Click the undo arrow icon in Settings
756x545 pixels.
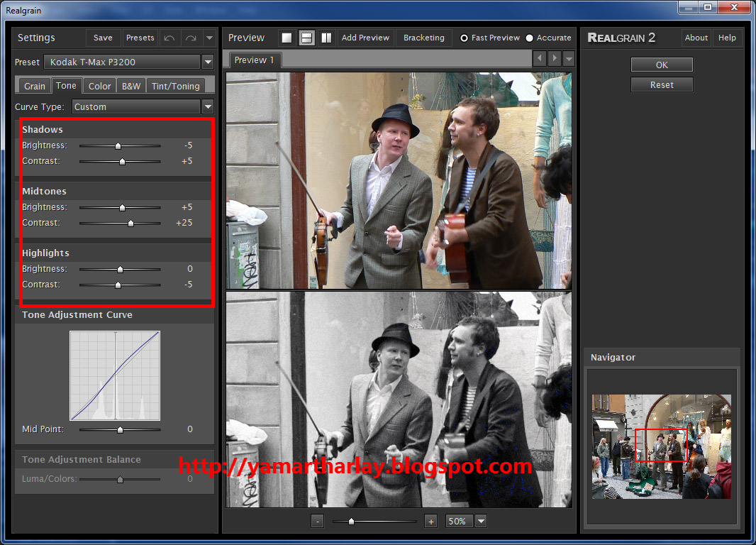pyautogui.click(x=169, y=38)
